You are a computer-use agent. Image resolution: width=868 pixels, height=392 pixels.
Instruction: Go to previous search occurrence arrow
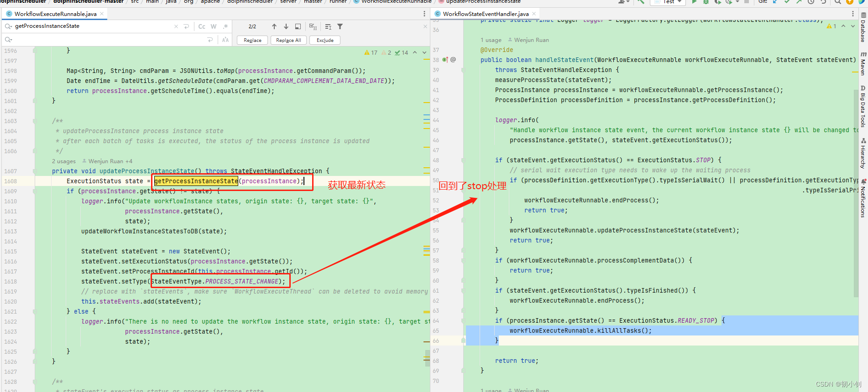(x=274, y=26)
